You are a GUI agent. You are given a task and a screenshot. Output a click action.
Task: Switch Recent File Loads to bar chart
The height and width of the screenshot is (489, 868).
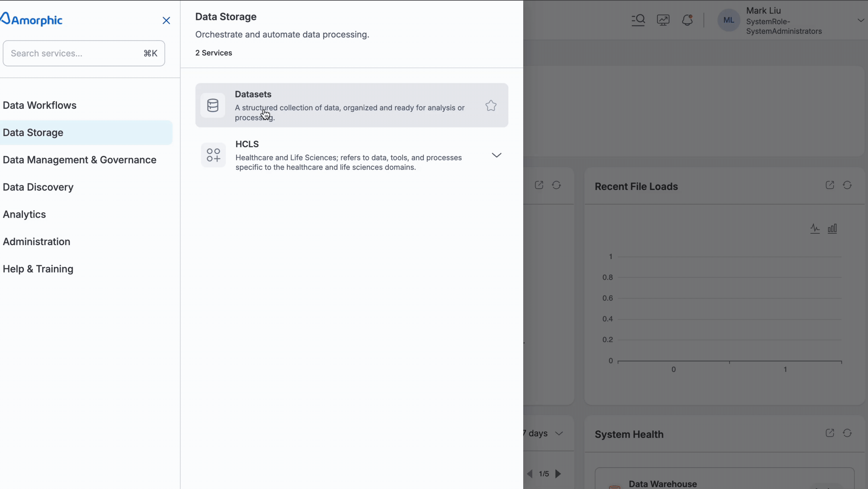tap(832, 229)
